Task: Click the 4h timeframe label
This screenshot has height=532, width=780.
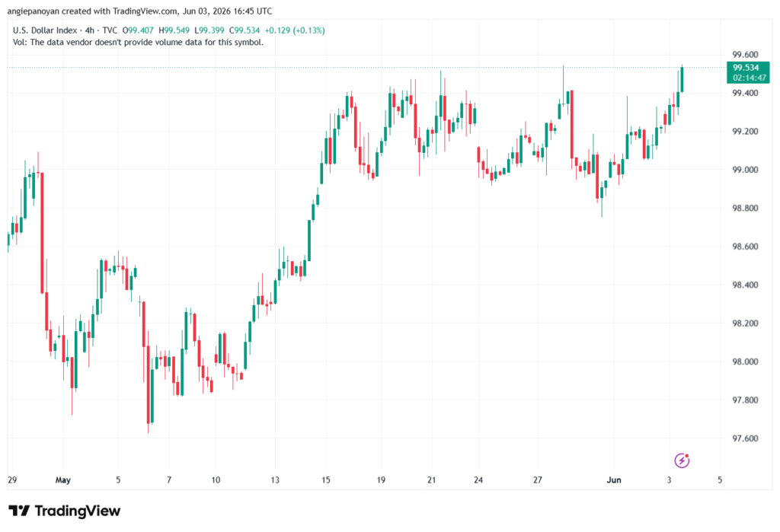Action: [x=90, y=30]
